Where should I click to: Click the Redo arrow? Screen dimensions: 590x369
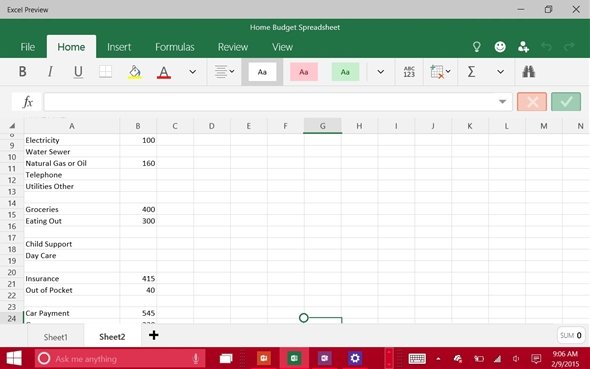coord(569,47)
